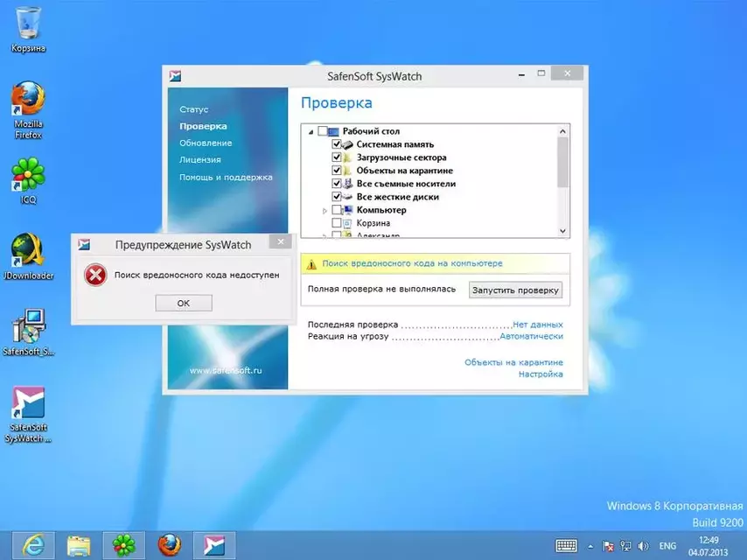The height and width of the screenshot is (560, 747).
Task: Confirm the warning with OK button
Action: pyautogui.click(x=184, y=303)
